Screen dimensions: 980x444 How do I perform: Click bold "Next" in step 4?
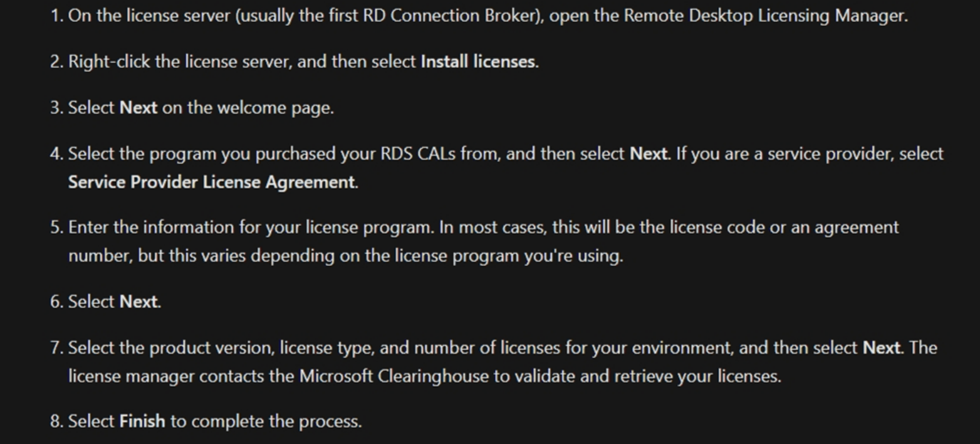click(x=649, y=154)
